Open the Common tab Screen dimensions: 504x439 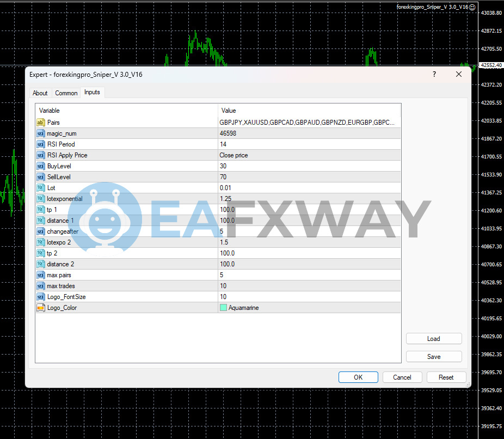click(x=66, y=93)
